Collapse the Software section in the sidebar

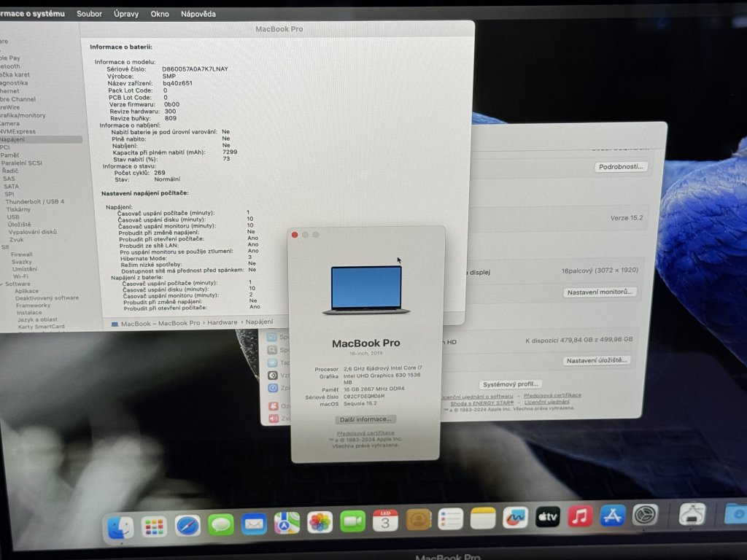tap(2, 284)
